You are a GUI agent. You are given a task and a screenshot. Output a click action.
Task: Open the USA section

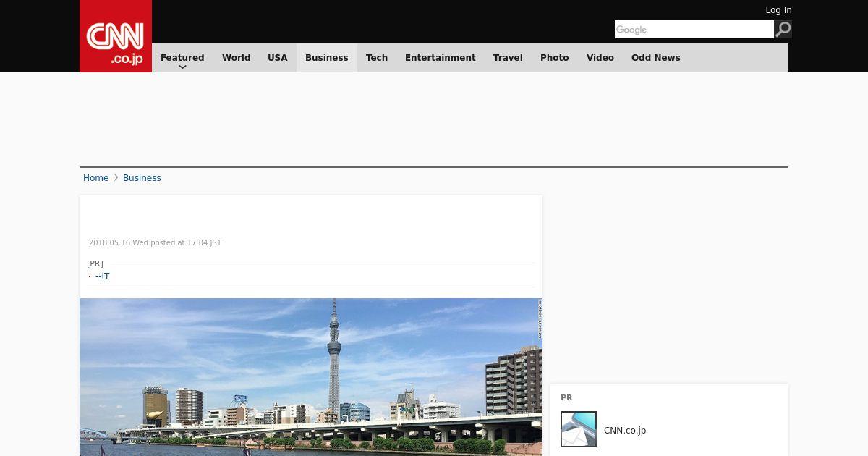(278, 58)
